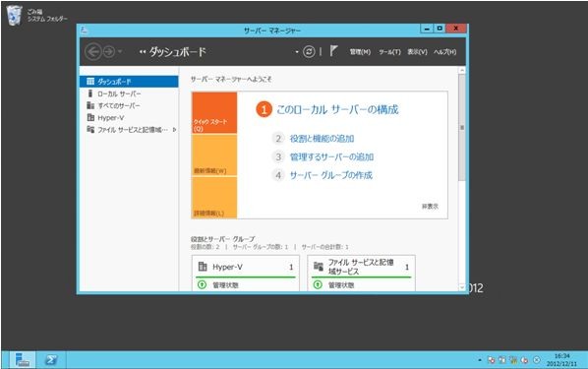Viewport: 588px width, 369px height.
Task: Open the ツール(T) menu
Action: 389,52
